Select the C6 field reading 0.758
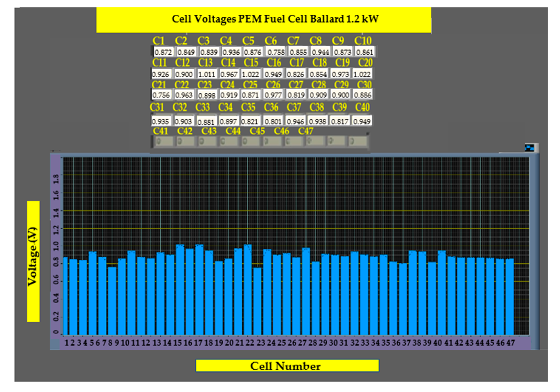The width and height of the screenshot is (560, 392). coord(276,52)
